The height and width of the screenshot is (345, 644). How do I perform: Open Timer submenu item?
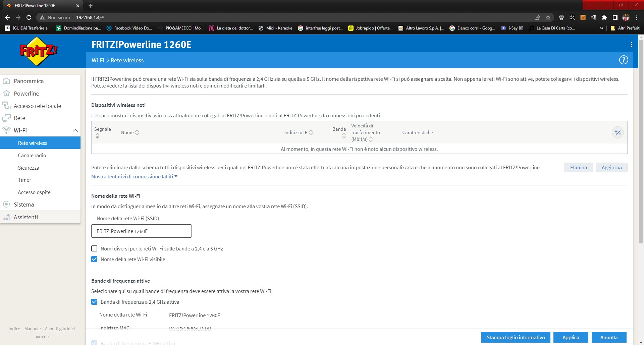point(24,180)
